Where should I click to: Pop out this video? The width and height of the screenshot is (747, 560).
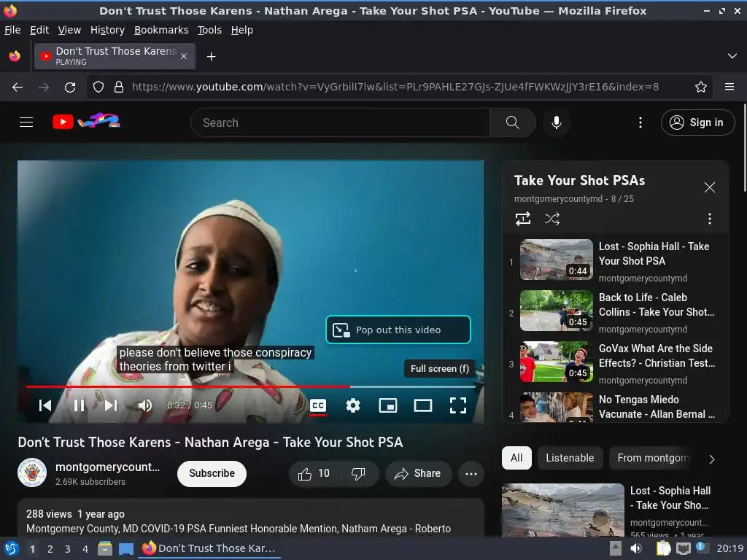tap(398, 330)
